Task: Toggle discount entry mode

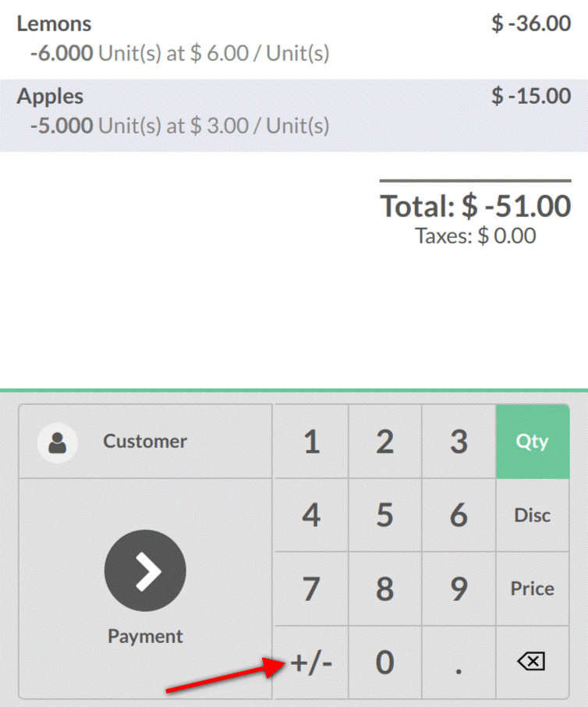Action: (x=533, y=515)
